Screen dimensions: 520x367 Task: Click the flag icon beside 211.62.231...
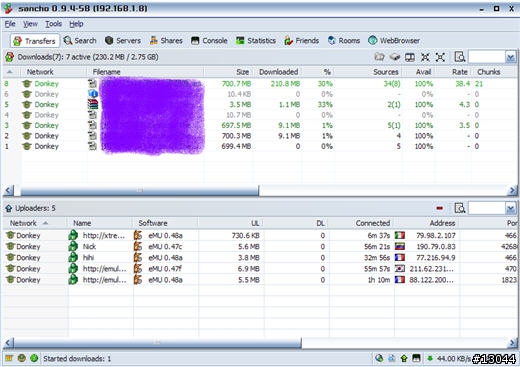(400, 269)
